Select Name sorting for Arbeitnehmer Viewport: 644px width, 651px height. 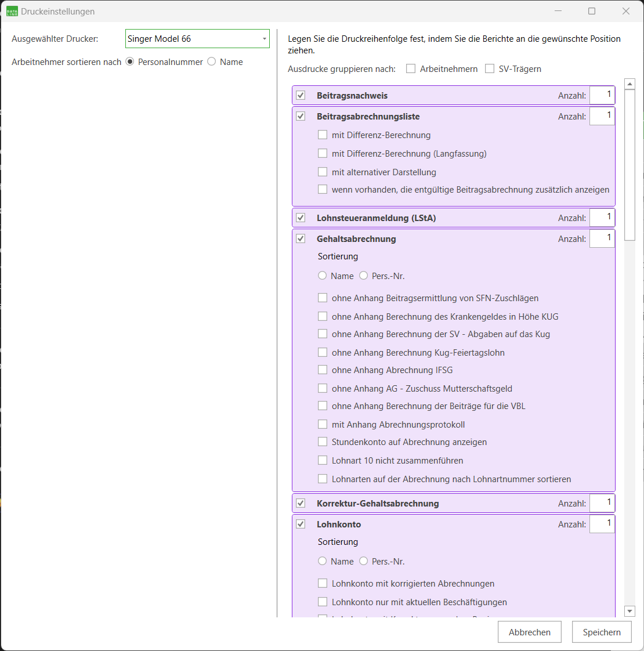[x=212, y=62]
